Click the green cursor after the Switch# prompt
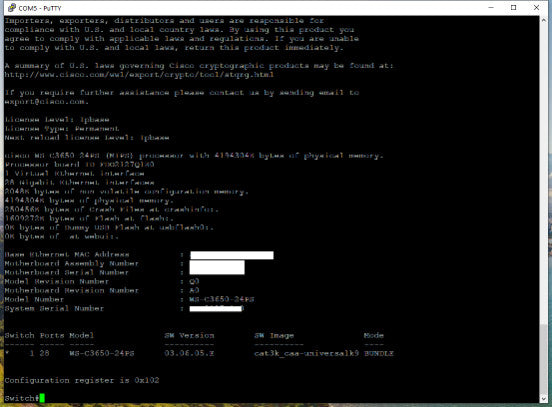The image size is (552, 407). click(42, 398)
